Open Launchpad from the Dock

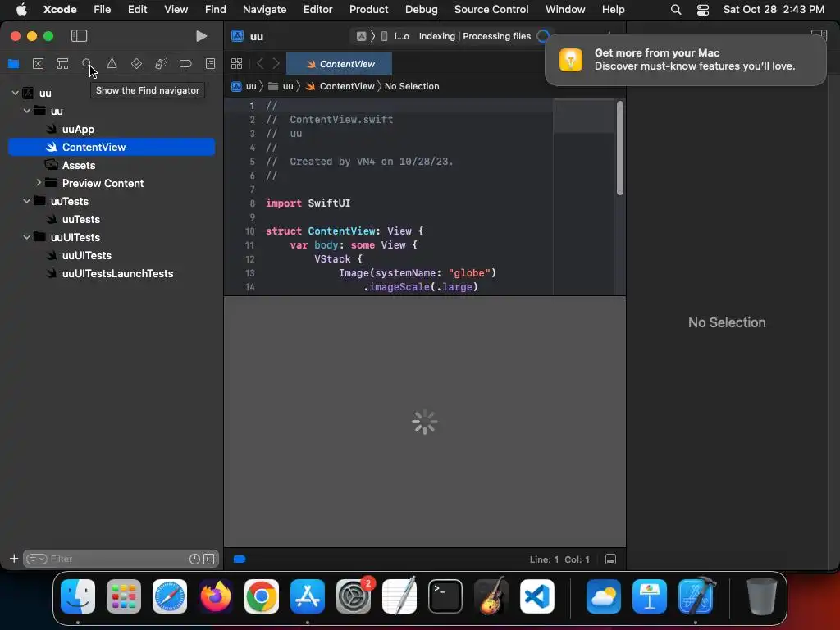coord(124,596)
